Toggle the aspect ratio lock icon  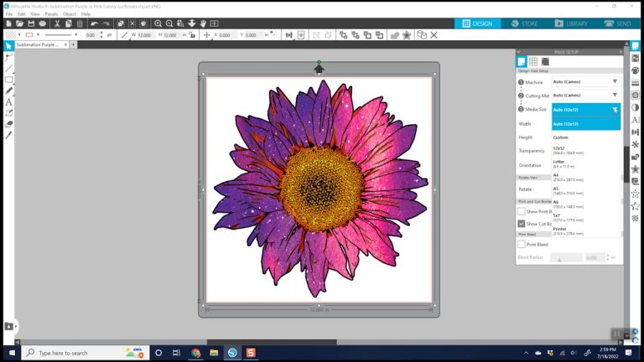click(192, 35)
